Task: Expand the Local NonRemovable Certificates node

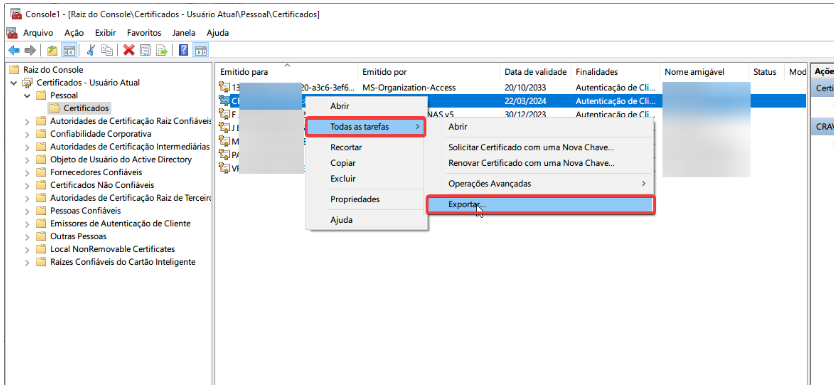Action: 27,249
